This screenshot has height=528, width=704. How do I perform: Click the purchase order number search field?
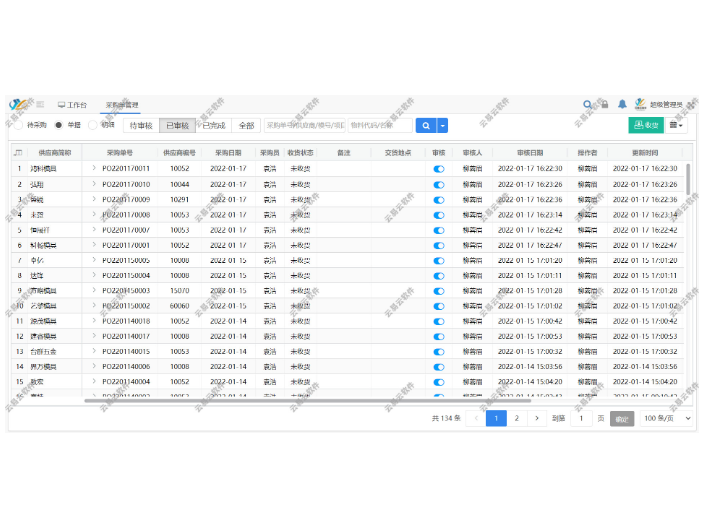304,125
